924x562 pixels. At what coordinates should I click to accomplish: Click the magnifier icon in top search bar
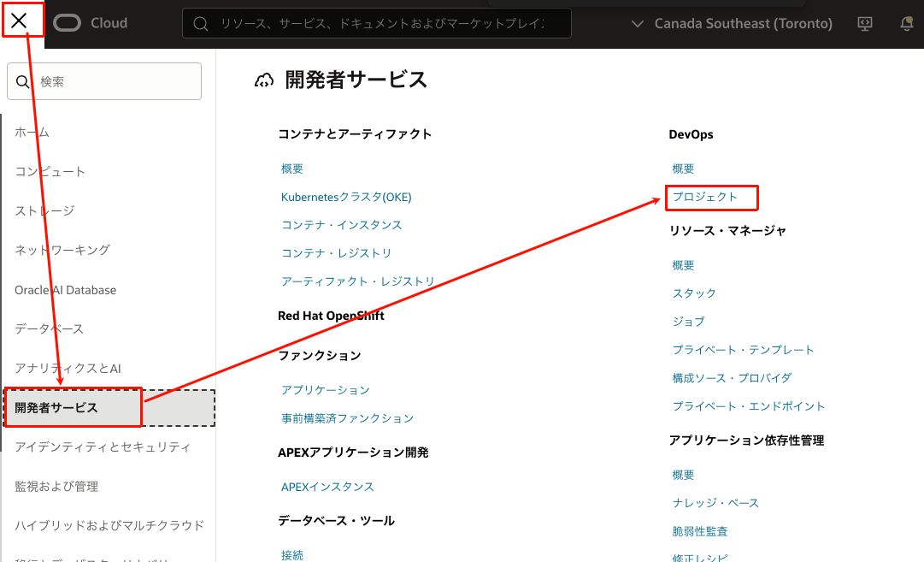201,24
